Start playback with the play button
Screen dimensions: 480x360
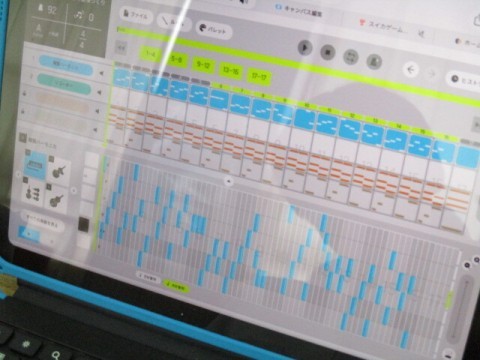point(304,48)
